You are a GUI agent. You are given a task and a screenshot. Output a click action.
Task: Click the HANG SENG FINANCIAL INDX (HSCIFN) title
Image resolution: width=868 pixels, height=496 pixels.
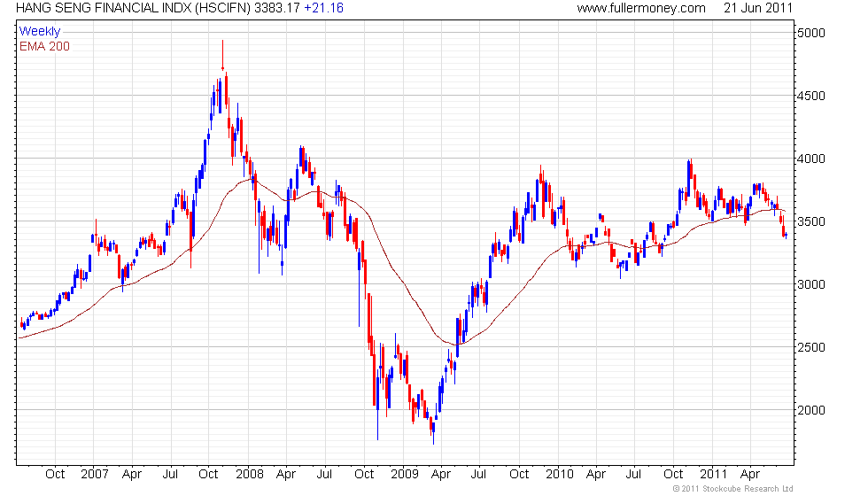click(x=134, y=8)
